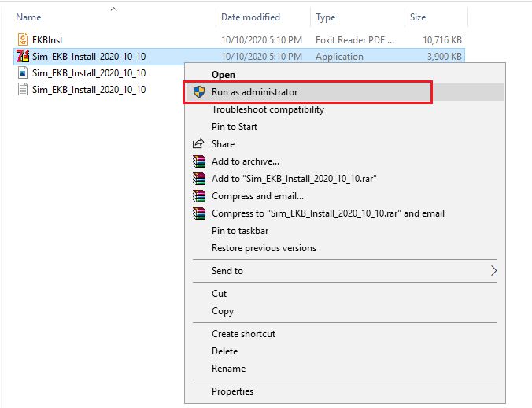Expand the Send to submenu arrow
Image resolution: width=532 pixels, height=408 pixels.
pos(493,271)
